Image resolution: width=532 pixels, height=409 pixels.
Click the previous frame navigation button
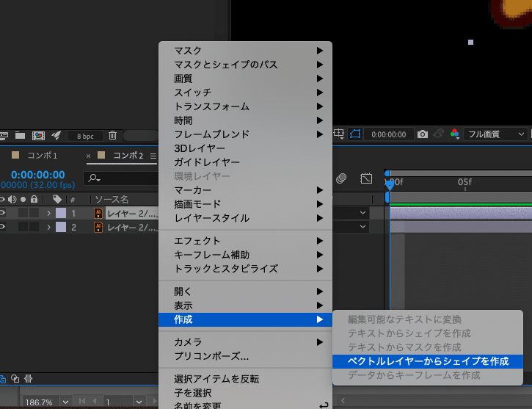pos(95,401)
